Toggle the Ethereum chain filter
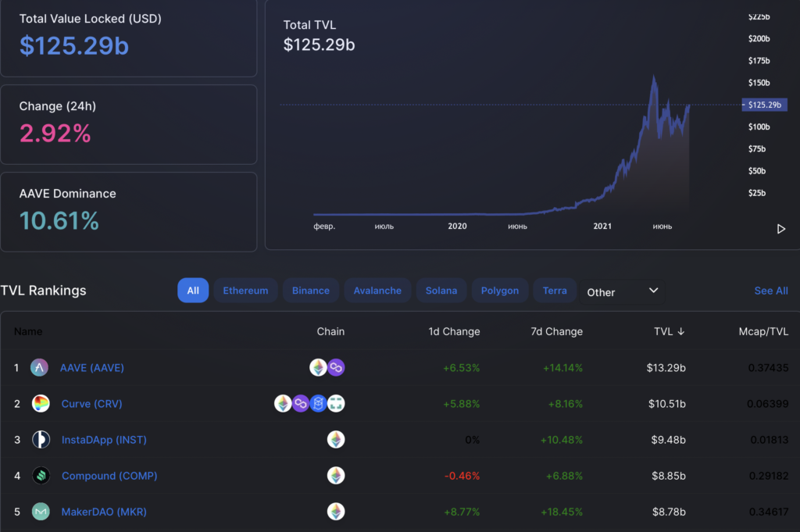Image resolution: width=800 pixels, height=532 pixels. point(245,290)
